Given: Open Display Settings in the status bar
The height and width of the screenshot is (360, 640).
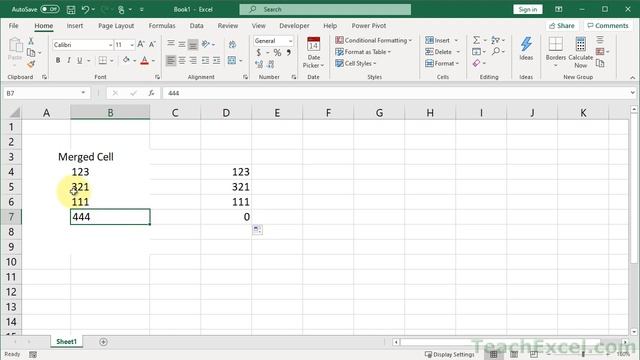Looking at the screenshot, I should [x=449, y=354].
